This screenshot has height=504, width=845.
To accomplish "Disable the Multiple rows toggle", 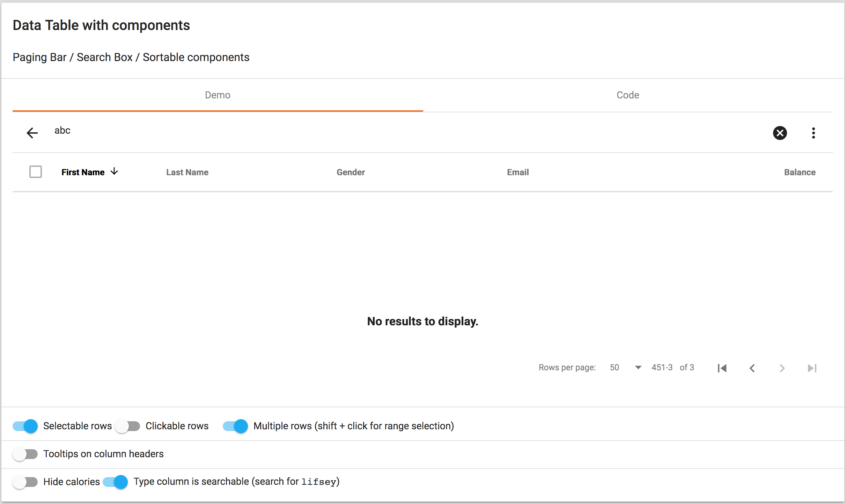I will 235,426.
